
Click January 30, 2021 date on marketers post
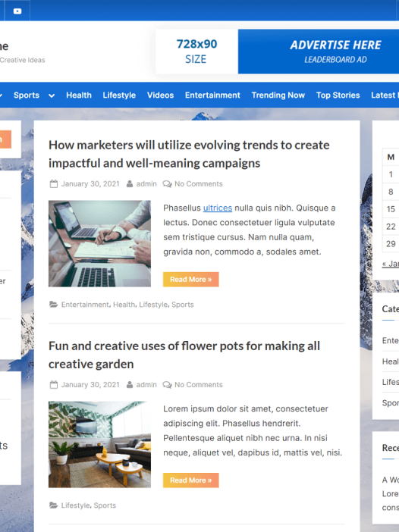(x=90, y=184)
